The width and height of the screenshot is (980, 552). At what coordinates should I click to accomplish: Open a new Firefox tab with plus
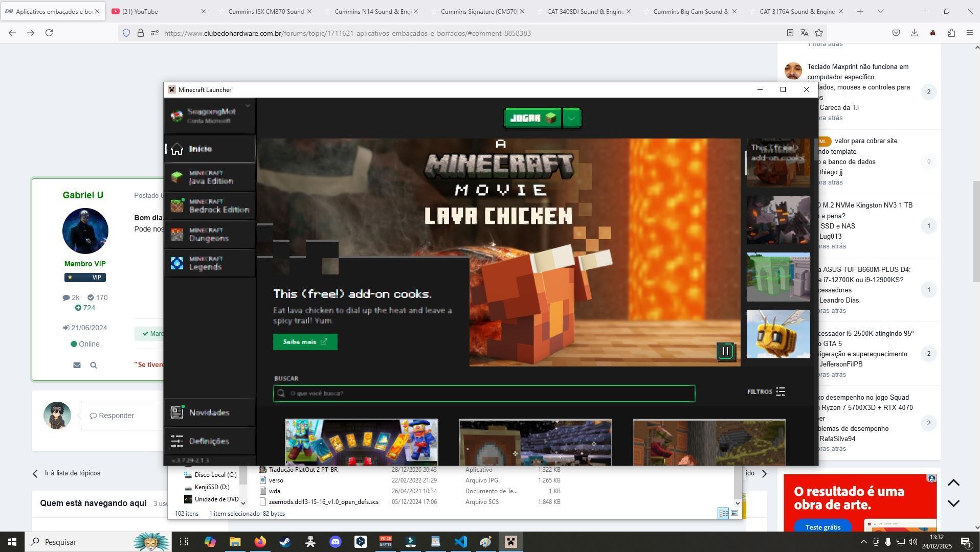coord(860,11)
